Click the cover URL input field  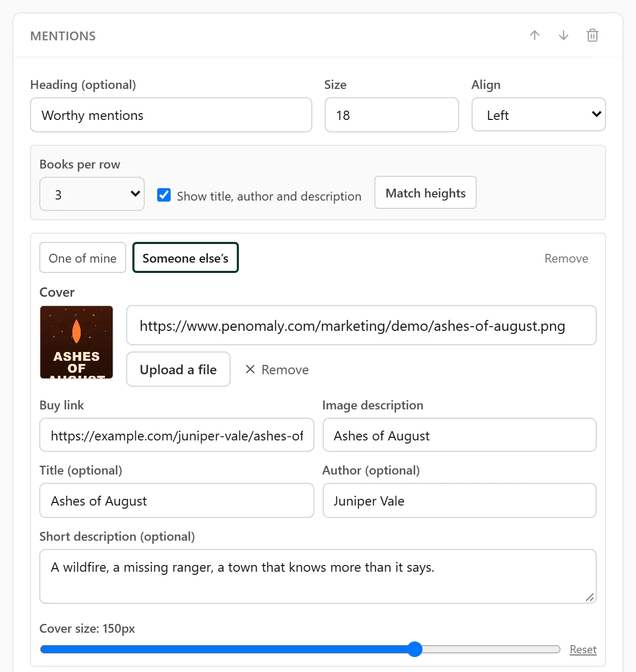pos(361,325)
